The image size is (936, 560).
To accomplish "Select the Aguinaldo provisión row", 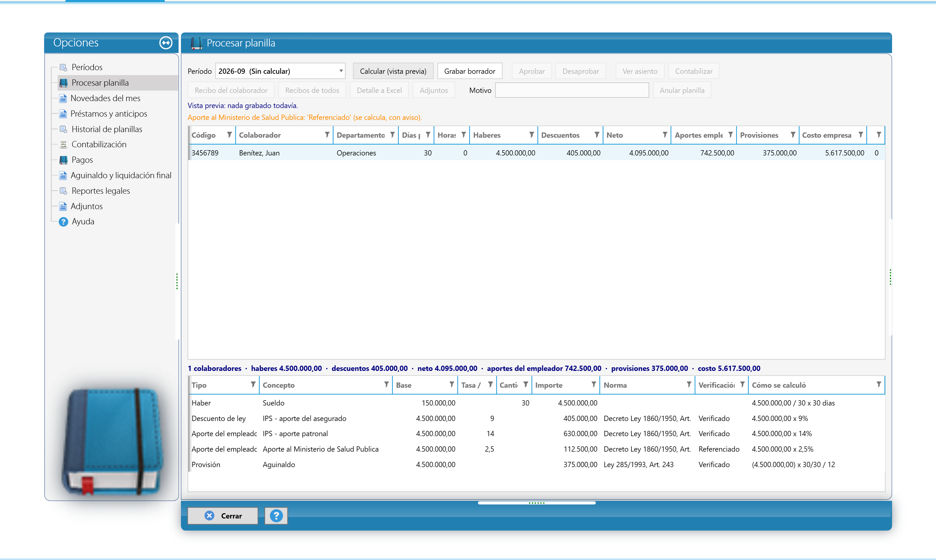I will 536,464.
